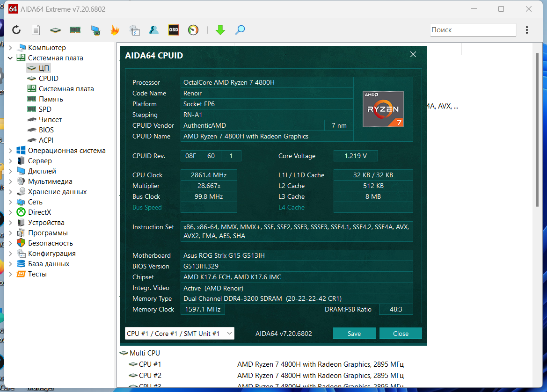Image resolution: width=547 pixels, height=392 pixels.
Task: Click in the Поиск search field
Action: tap(473, 30)
